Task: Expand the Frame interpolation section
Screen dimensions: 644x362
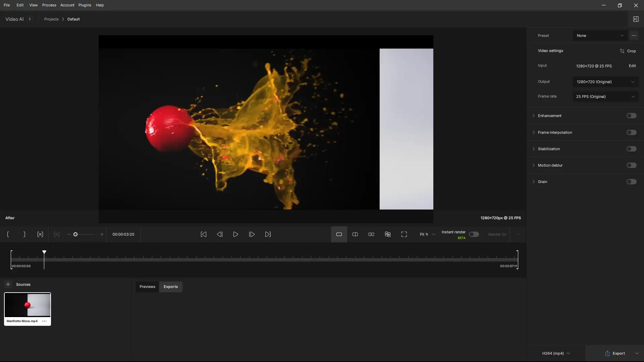Action: (x=555, y=132)
